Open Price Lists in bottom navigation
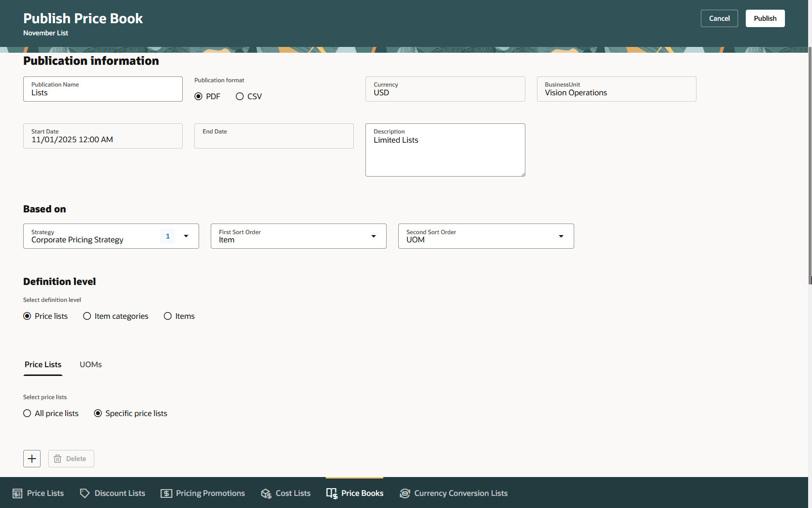 pyautogui.click(x=38, y=493)
